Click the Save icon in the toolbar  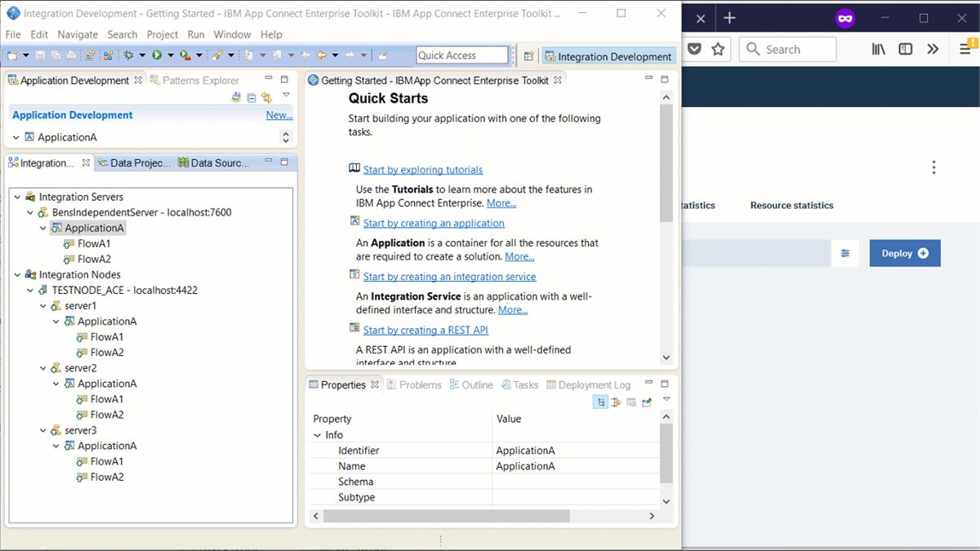pos(40,55)
